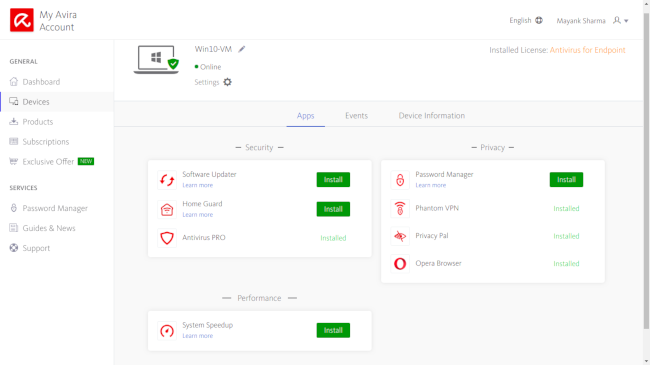The image size is (650, 365).
Task: Click the Win10-VM device name
Action: click(213, 49)
